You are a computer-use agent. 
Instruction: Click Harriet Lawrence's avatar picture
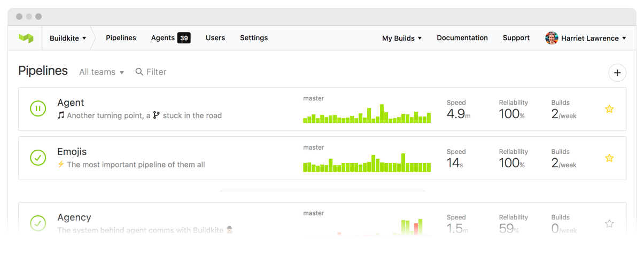pyautogui.click(x=552, y=38)
